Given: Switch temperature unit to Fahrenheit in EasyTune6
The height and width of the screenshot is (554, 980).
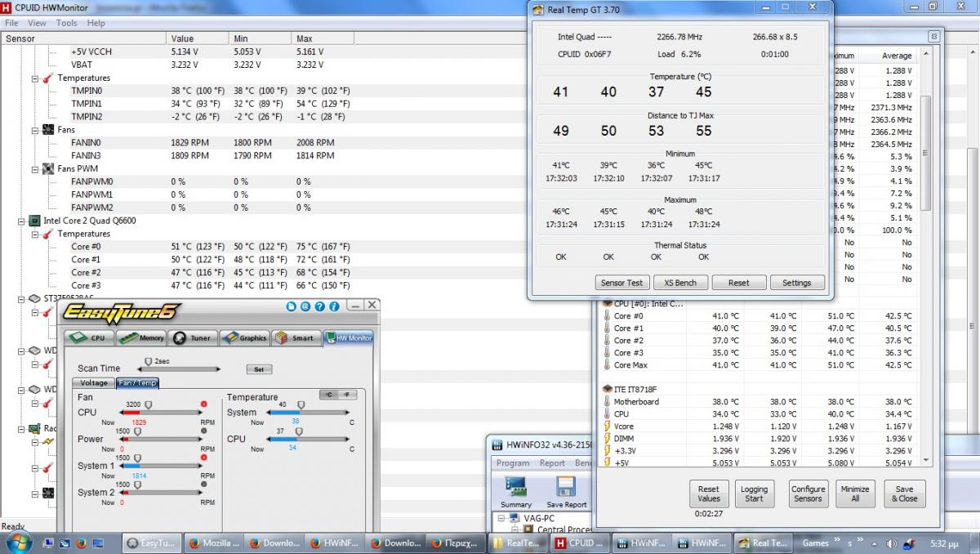Looking at the screenshot, I should click(346, 395).
